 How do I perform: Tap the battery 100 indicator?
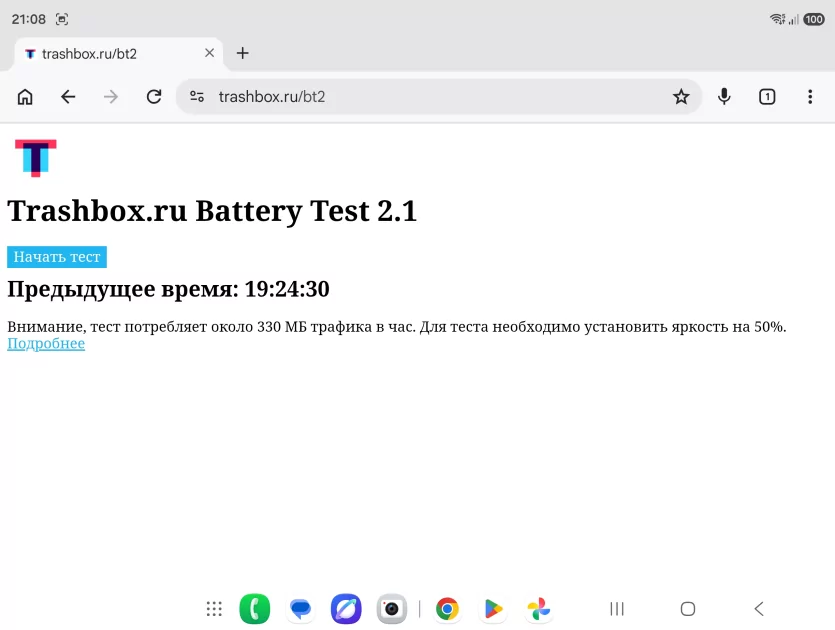click(x=814, y=20)
